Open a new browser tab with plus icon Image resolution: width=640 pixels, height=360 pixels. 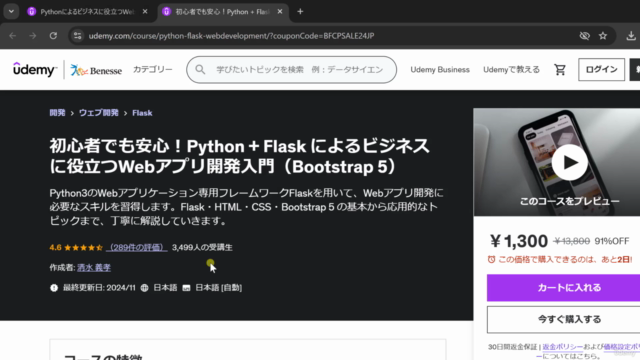click(300, 12)
